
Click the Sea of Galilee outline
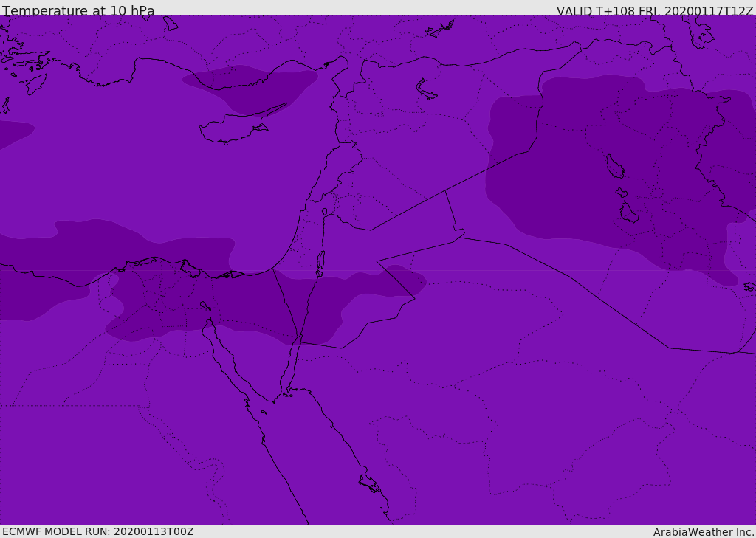(x=324, y=212)
